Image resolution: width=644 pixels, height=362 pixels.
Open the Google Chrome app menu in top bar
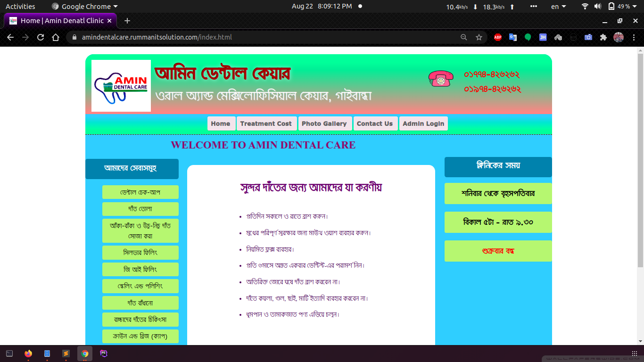click(x=85, y=7)
